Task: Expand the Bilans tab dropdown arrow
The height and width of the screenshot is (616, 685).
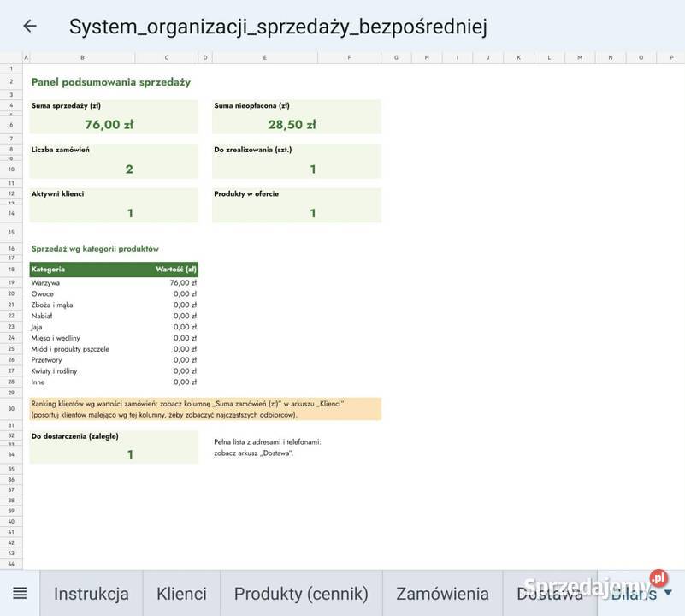Action: [668, 593]
